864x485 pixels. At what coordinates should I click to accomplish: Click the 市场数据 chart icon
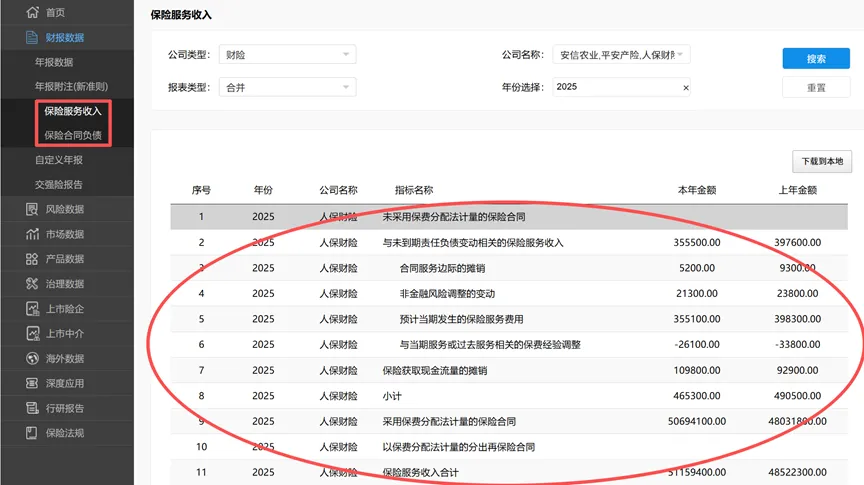pyautogui.click(x=32, y=234)
